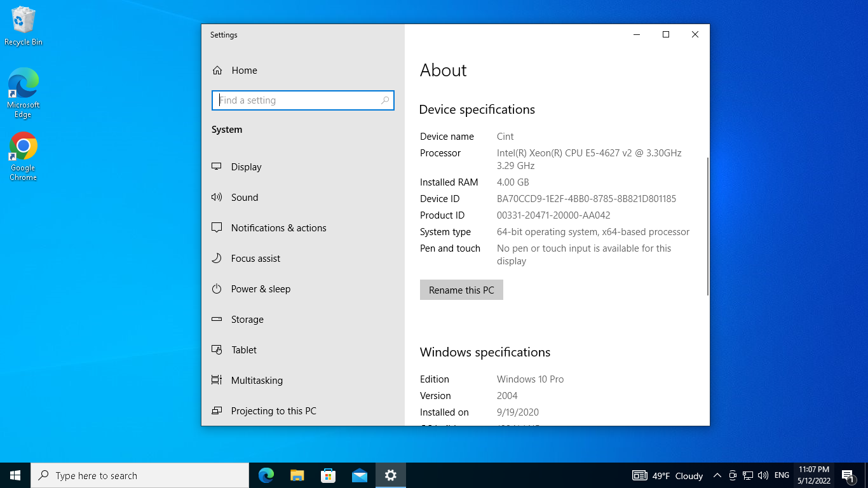Minimize the Settings window
Screen dimensions: 868x488
pos(637,35)
